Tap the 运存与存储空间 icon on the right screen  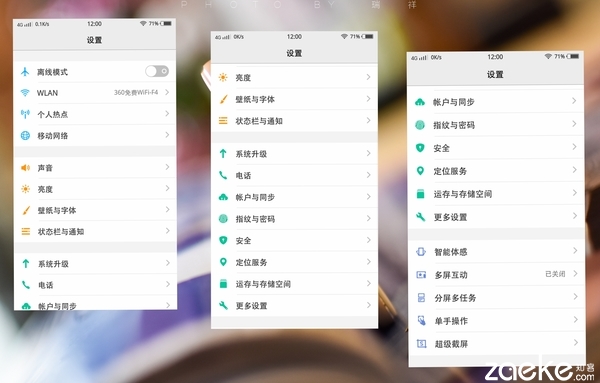421,194
